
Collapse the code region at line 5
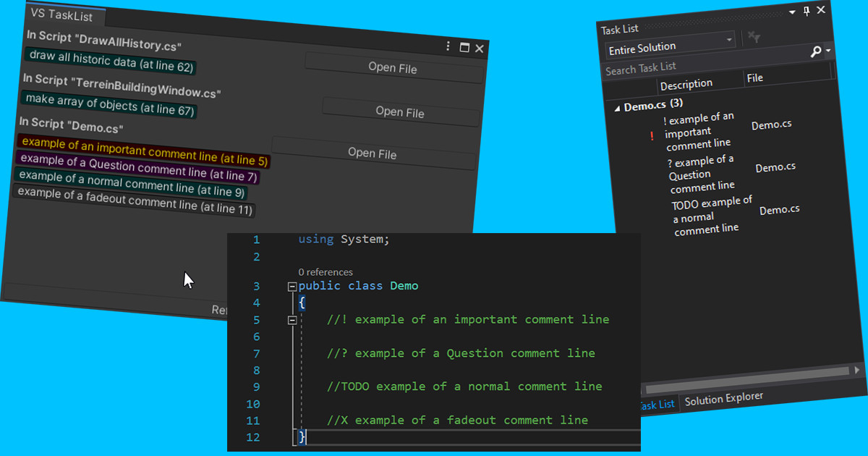(x=292, y=320)
